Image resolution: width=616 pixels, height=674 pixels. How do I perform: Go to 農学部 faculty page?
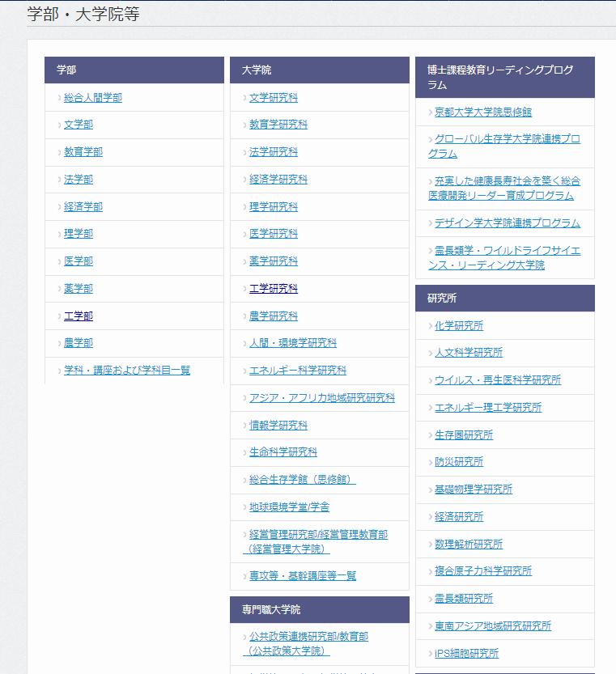click(x=78, y=343)
